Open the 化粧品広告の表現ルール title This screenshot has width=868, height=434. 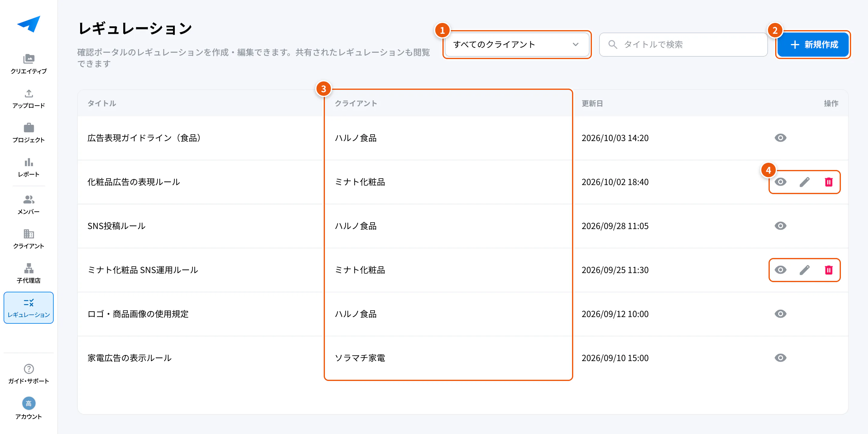click(x=134, y=182)
